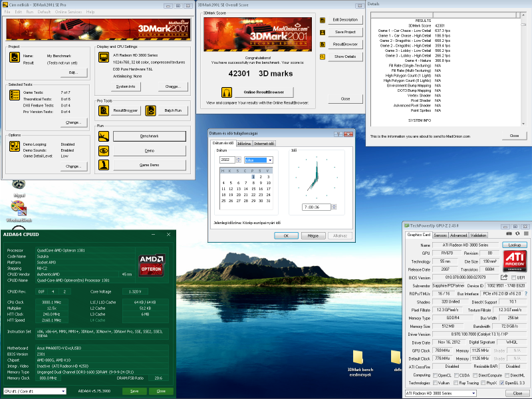Click the icon beside Show Details
The width and height of the screenshot is (532, 399).
[x=323, y=57]
